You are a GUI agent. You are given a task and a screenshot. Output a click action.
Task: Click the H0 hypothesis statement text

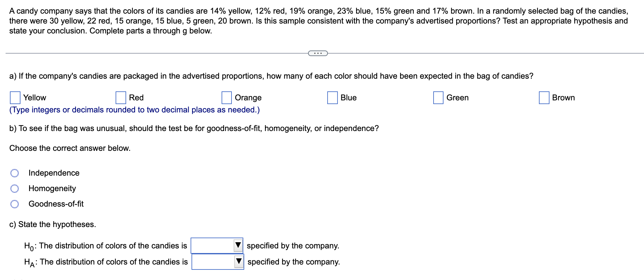[x=105, y=245]
